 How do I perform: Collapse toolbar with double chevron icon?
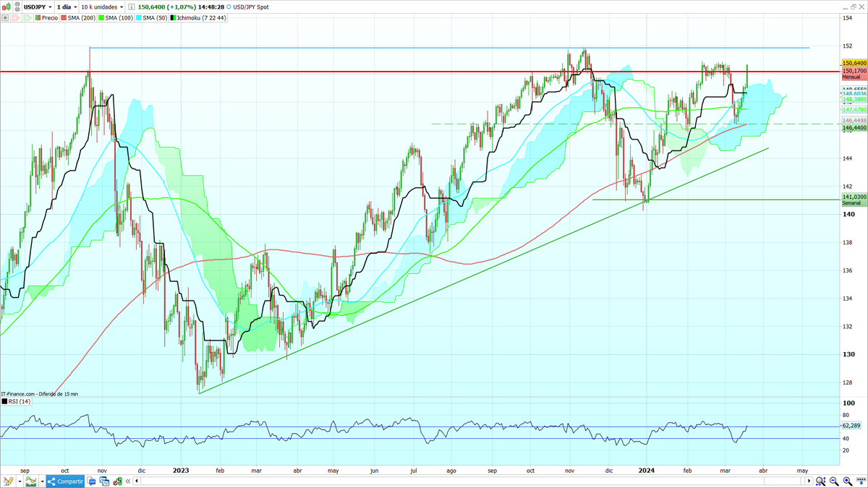pyautogui.click(x=128, y=481)
